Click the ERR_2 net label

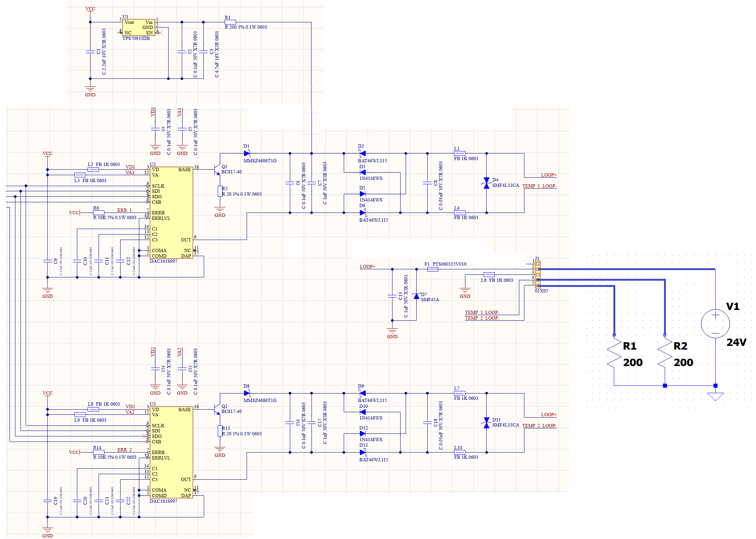(x=125, y=450)
